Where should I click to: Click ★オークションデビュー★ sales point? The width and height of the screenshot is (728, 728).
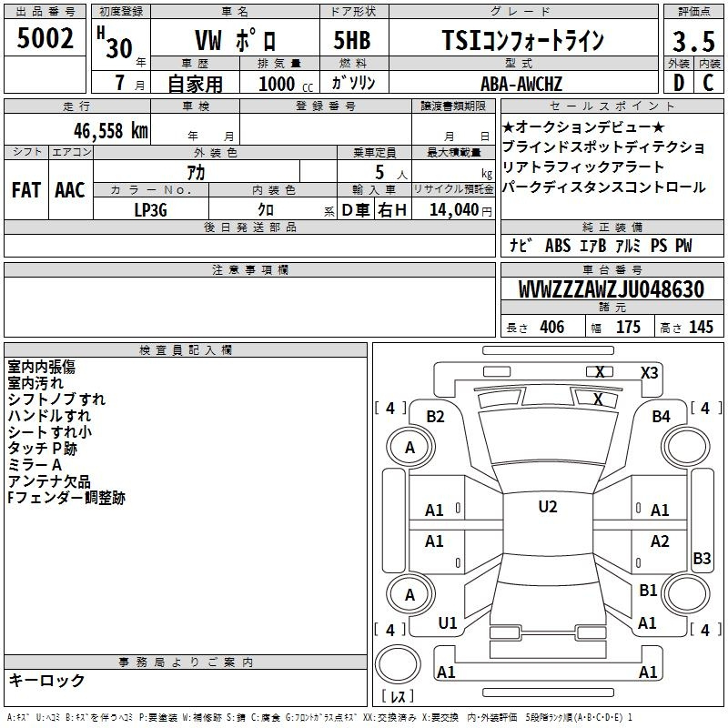(583, 126)
